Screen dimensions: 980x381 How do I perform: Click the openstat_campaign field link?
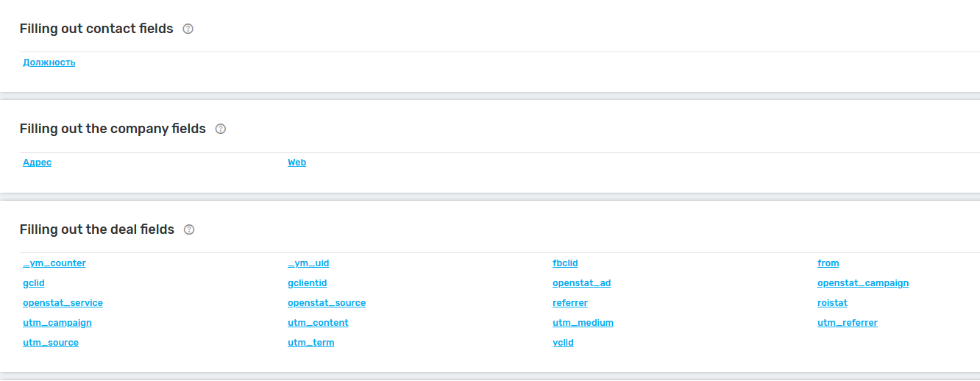click(x=863, y=283)
